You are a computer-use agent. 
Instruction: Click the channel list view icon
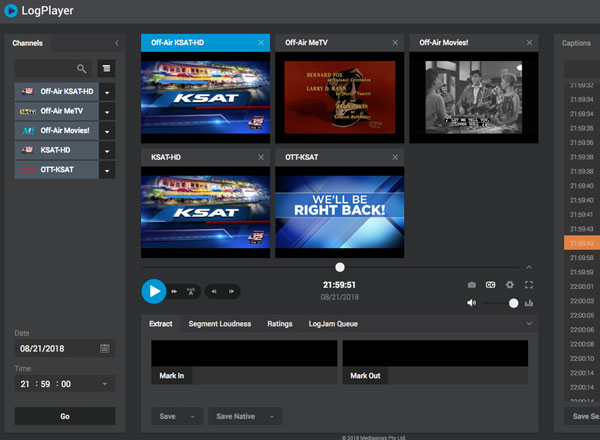[106, 69]
